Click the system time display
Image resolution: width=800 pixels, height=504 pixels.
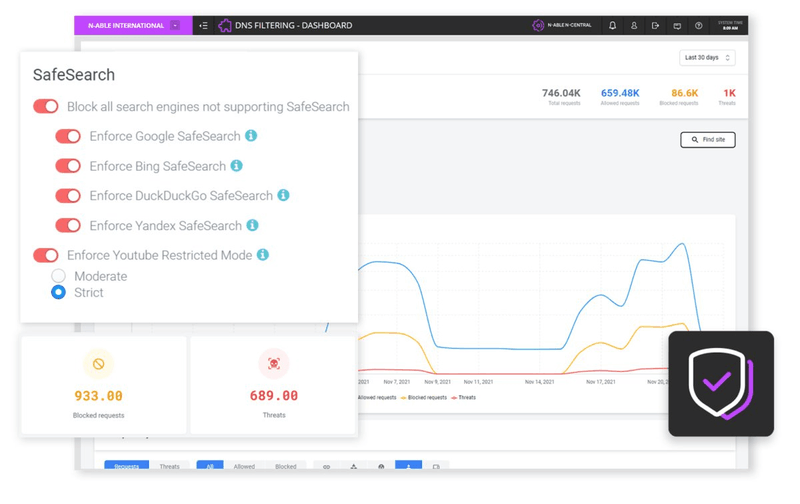coord(730,26)
